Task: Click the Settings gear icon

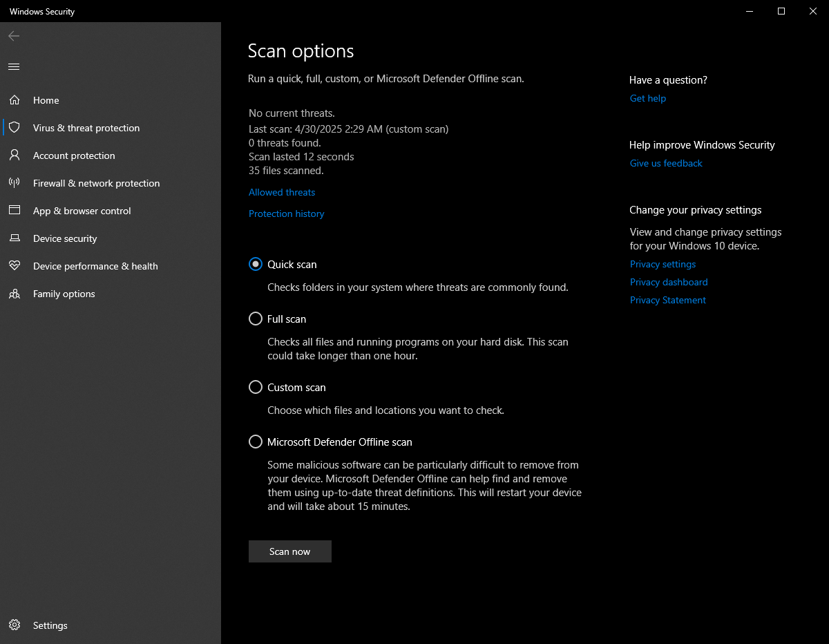Action: tap(14, 625)
